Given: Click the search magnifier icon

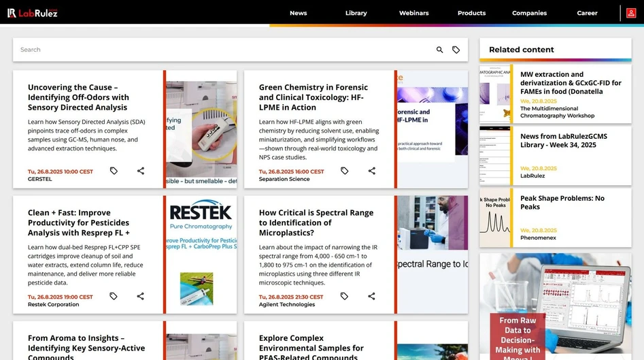Looking at the screenshot, I should tap(439, 50).
